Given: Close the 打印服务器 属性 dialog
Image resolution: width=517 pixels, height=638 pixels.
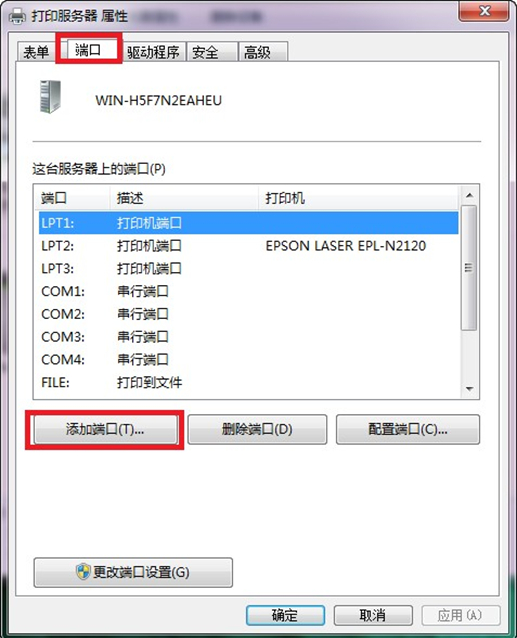Looking at the screenshot, I should coord(484,11).
